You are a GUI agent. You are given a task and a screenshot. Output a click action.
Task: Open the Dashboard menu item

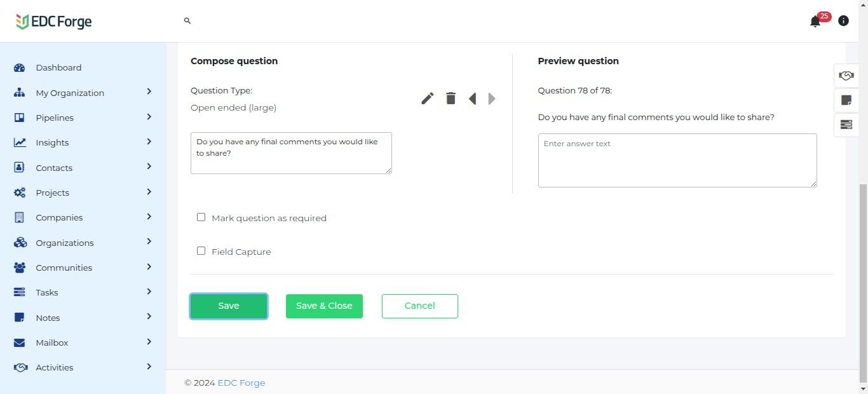pyautogui.click(x=58, y=67)
